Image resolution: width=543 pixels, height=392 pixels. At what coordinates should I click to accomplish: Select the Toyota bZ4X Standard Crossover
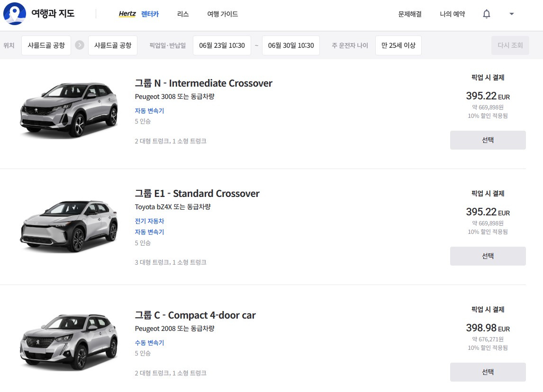pos(488,256)
